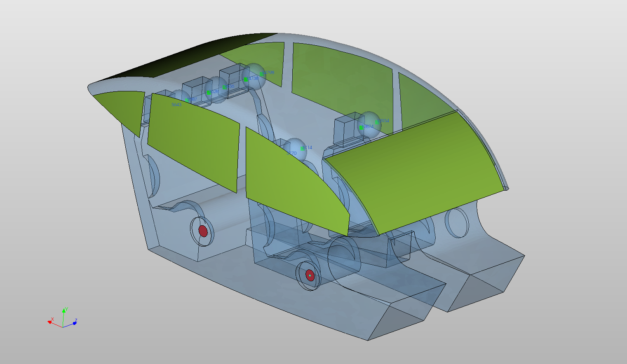Select the red speaker disc on left side

pyautogui.click(x=203, y=231)
